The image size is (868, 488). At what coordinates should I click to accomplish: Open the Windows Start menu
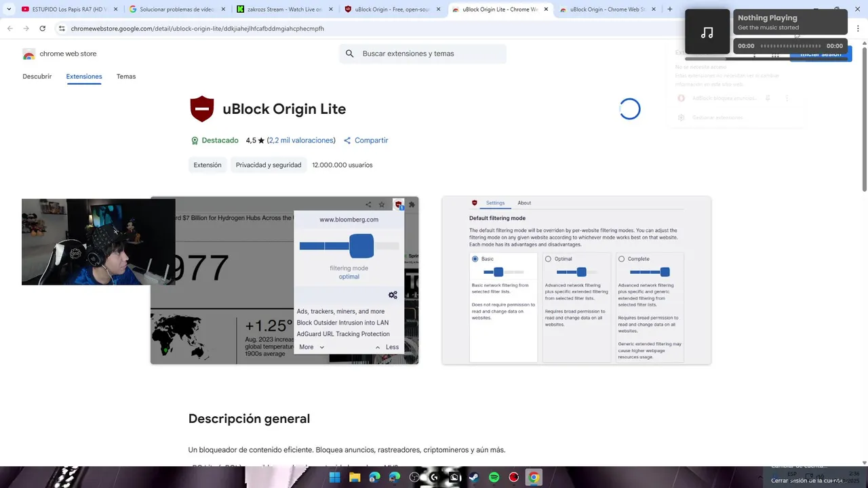[x=335, y=478]
